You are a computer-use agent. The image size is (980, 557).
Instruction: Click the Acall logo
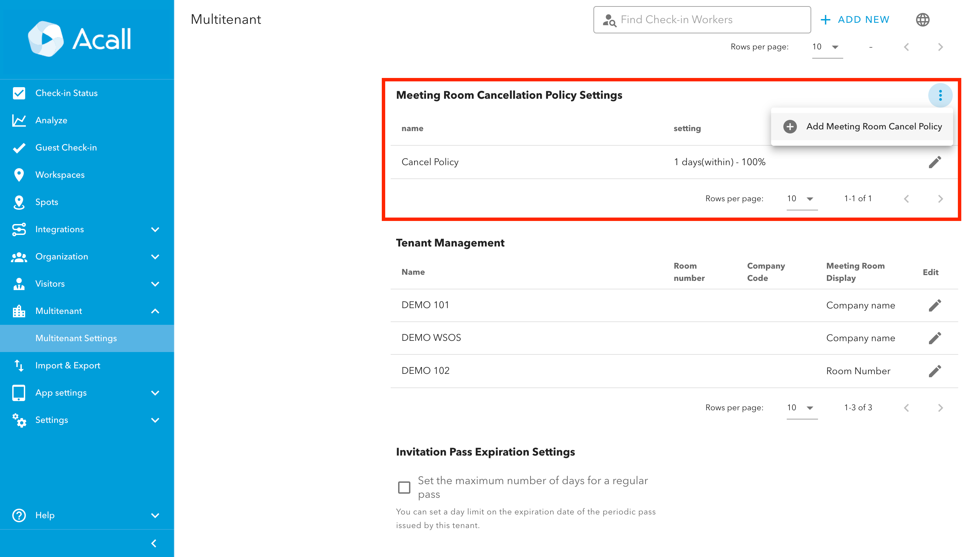click(x=80, y=38)
